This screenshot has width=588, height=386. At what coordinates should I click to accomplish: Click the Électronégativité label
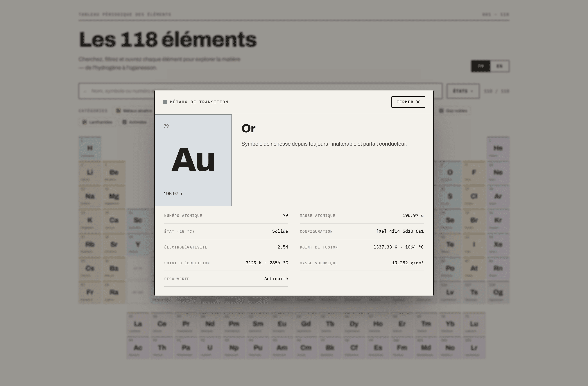coord(186,247)
